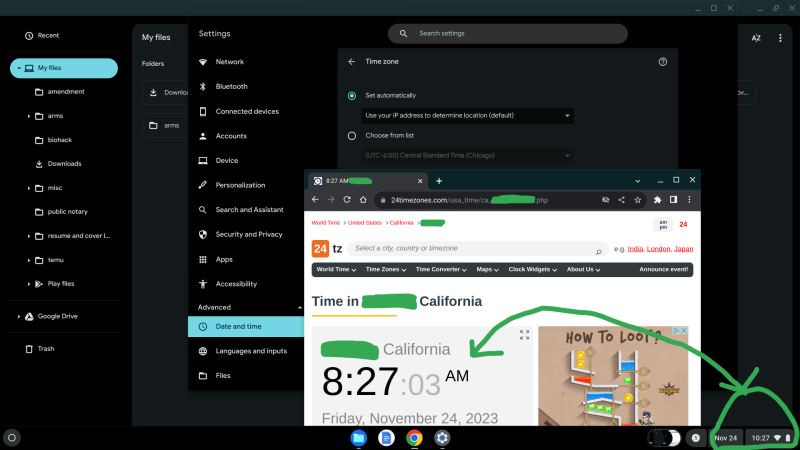Open Files settings section
Viewport: 800px width, 450px height.
(222, 376)
